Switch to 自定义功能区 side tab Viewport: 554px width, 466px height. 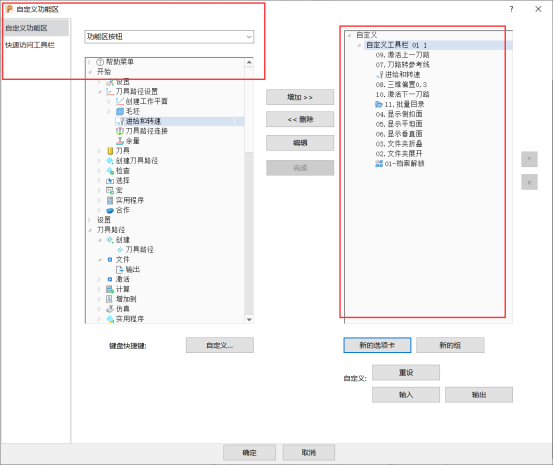(35, 28)
